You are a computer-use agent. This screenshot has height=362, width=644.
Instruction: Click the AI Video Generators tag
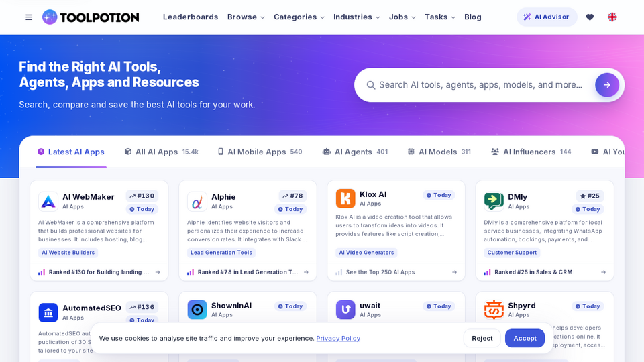click(366, 253)
